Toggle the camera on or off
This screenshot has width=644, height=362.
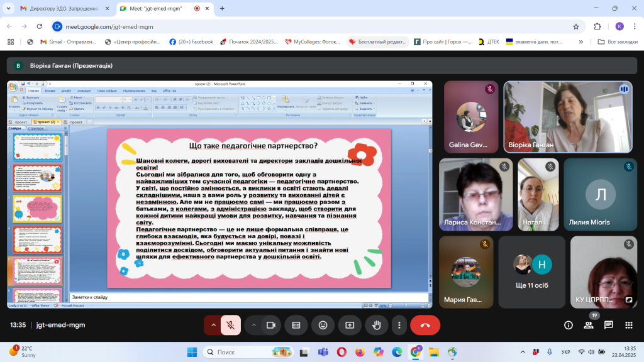pyautogui.click(x=271, y=325)
